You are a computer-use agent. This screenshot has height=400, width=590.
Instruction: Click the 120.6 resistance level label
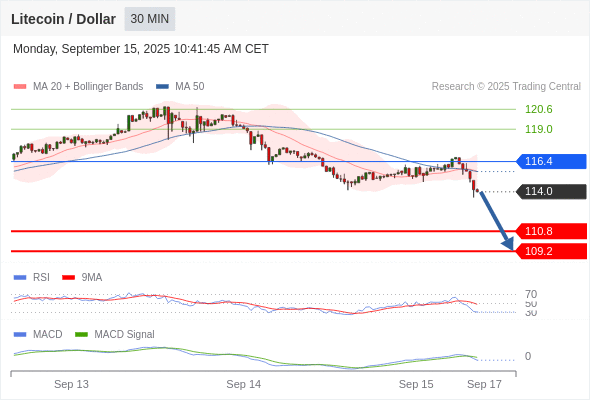(x=539, y=110)
